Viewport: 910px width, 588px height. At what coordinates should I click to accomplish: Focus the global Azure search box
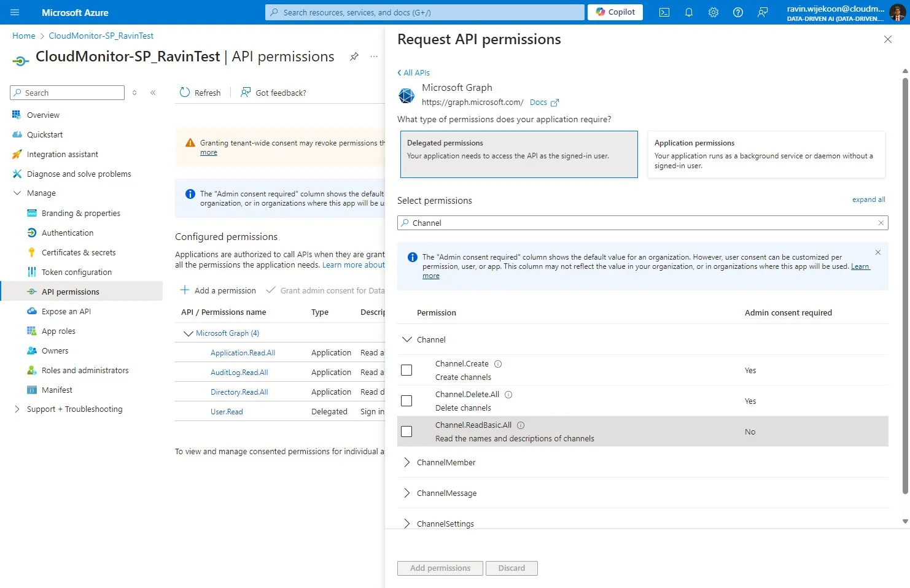[425, 12]
